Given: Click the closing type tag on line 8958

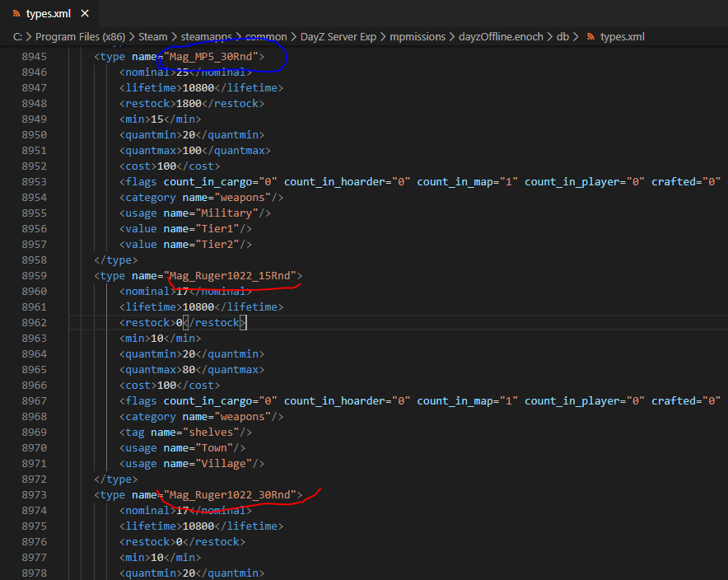Looking at the screenshot, I should click(x=115, y=260).
